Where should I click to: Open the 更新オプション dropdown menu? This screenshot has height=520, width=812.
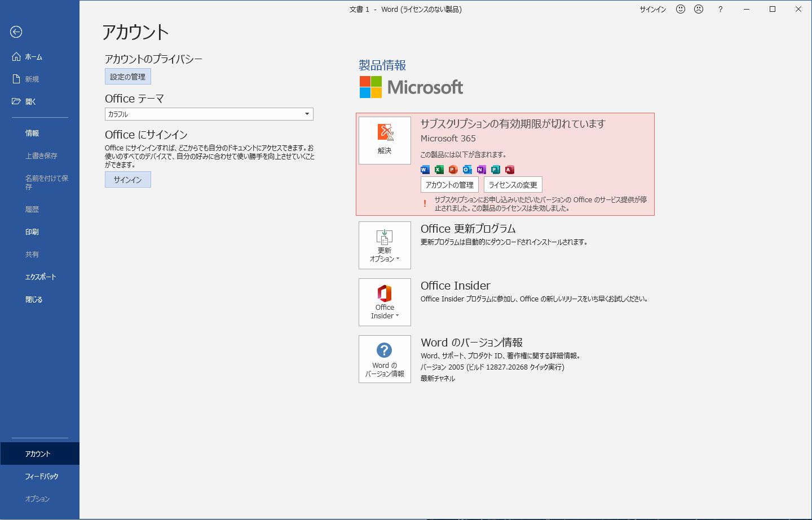click(x=385, y=245)
